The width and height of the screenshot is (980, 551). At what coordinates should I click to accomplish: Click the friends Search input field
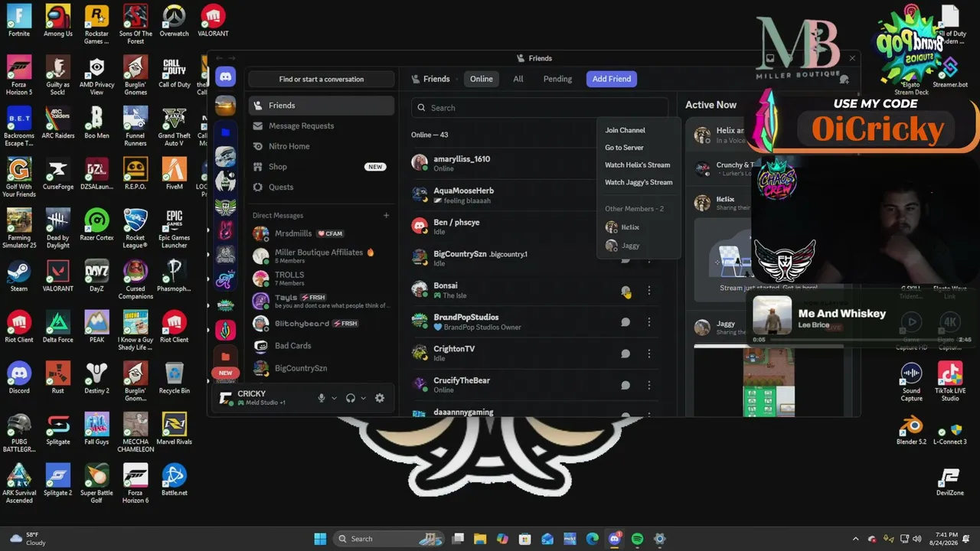[540, 108]
